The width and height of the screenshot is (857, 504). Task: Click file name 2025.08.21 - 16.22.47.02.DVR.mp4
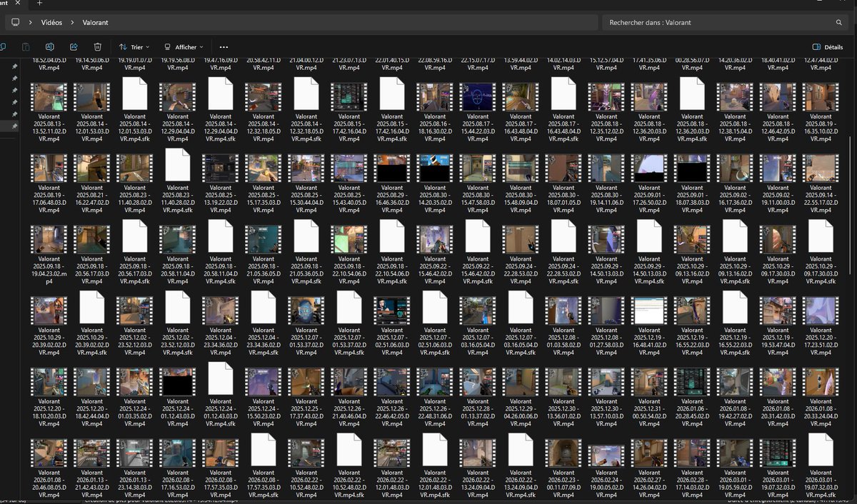[x=92, y=198]
